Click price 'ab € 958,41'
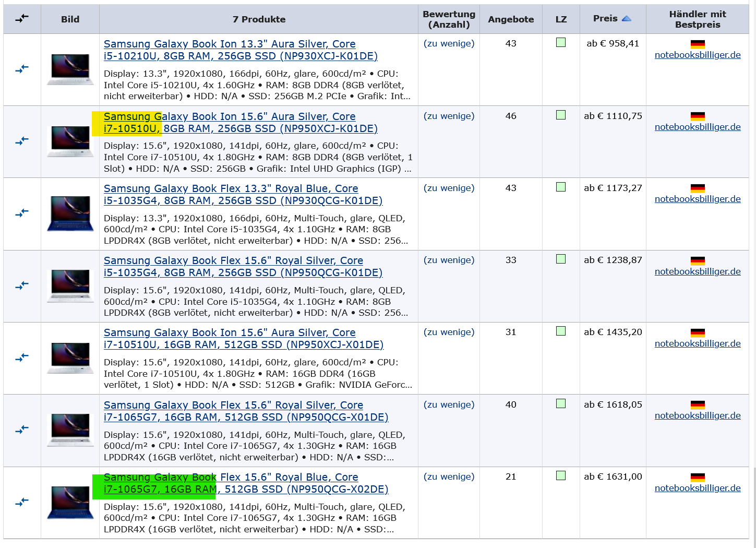 (x=613, y=43)
